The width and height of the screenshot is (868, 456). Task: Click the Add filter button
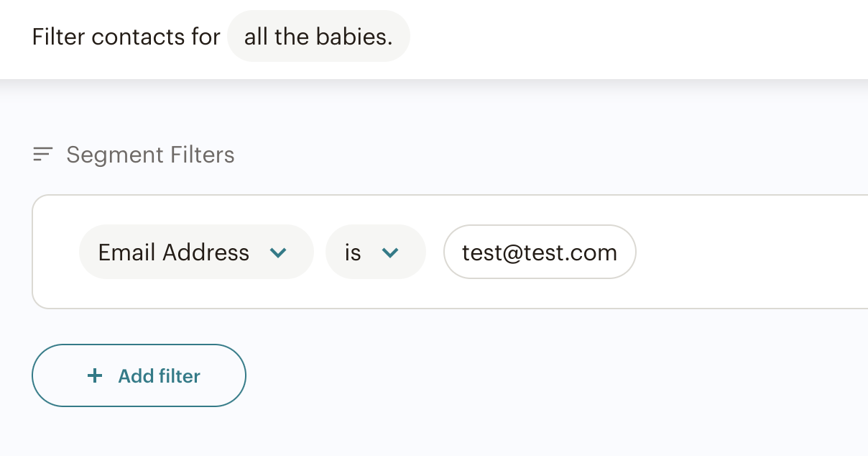(139, 375)
